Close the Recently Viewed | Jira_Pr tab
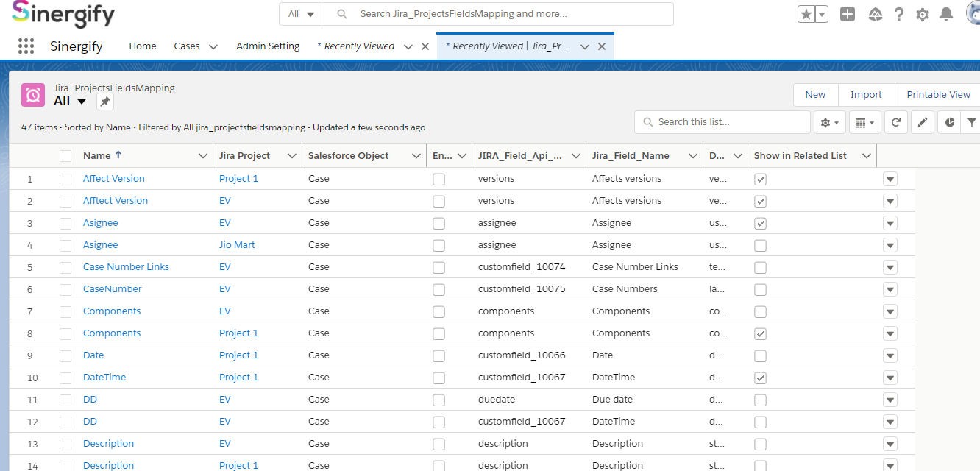Screen dimensions: 980x471 (x=601, y=46)
